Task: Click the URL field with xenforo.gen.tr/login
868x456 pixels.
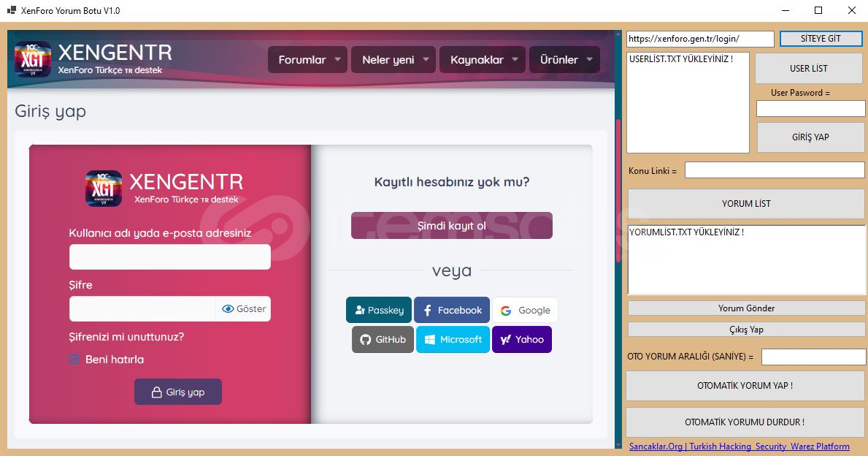Action: (x=700, y=39)
